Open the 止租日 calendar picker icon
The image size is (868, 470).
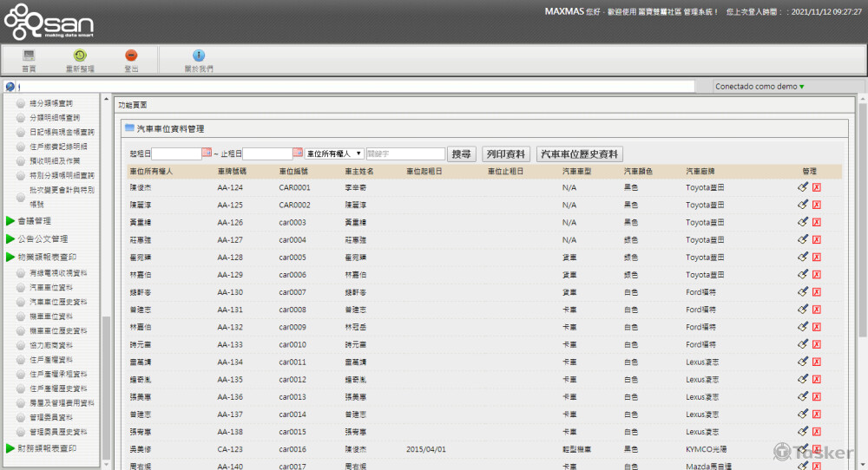pyautogui.click(x=298, y=153)
